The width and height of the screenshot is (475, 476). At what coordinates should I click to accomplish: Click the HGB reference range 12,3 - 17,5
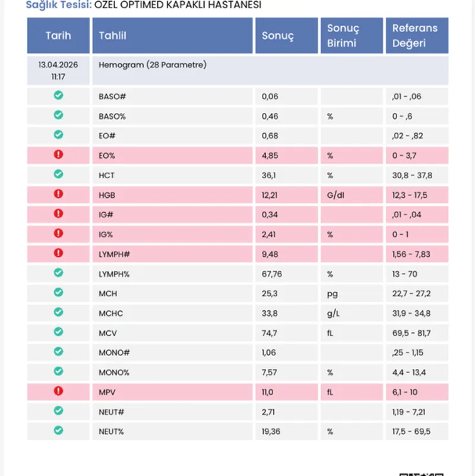coord(410,195)
